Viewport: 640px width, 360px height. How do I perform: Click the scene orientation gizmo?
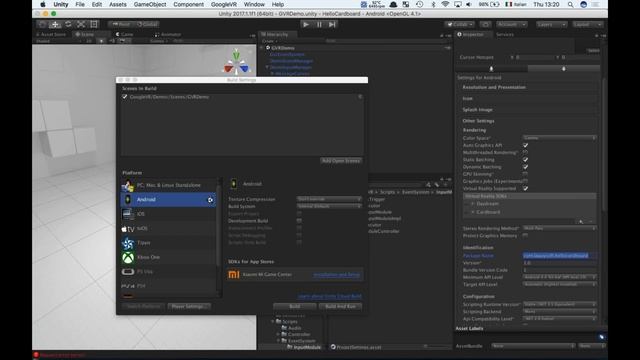(236, 62)
